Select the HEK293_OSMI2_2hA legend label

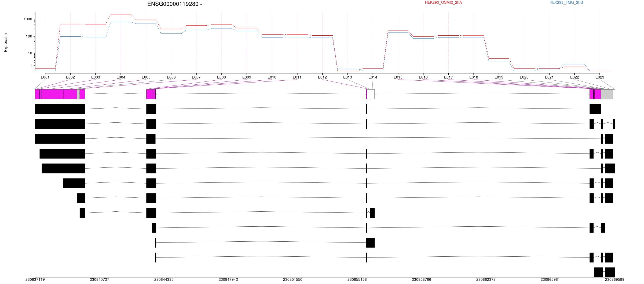tap(443, 2)
